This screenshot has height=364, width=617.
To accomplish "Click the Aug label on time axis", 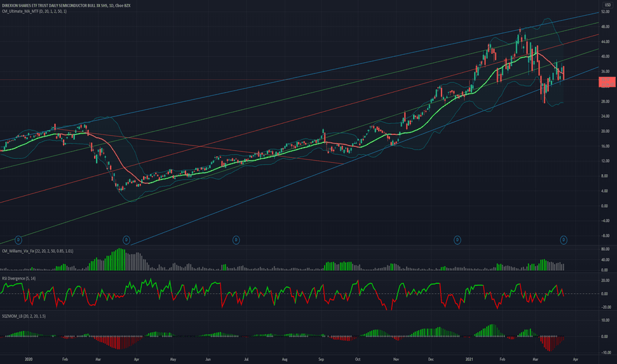I will 285,359.
